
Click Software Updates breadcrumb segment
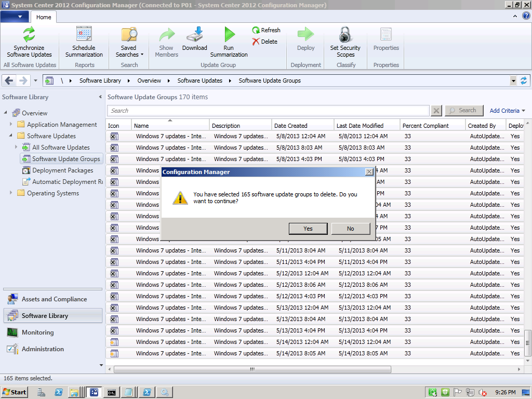pyautogui.click(x=200, y=81)
